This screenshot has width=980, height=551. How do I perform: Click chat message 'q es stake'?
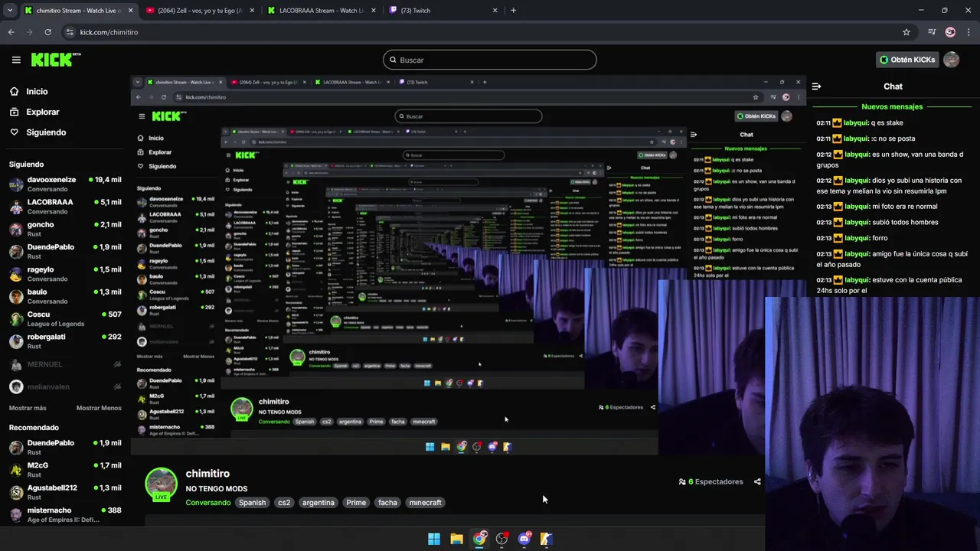click(887, 122)
